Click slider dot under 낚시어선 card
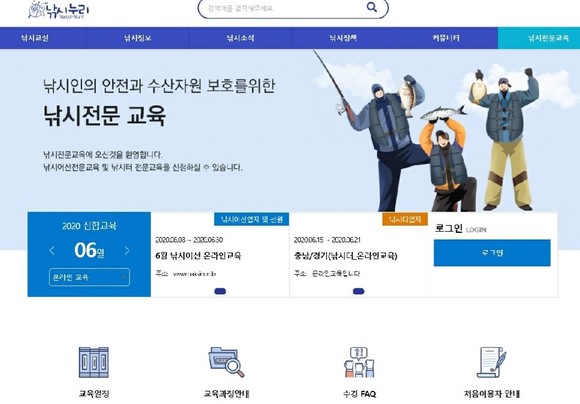Image resolution: width=580 pixels, height=404 pixels. tap(220, 292)
